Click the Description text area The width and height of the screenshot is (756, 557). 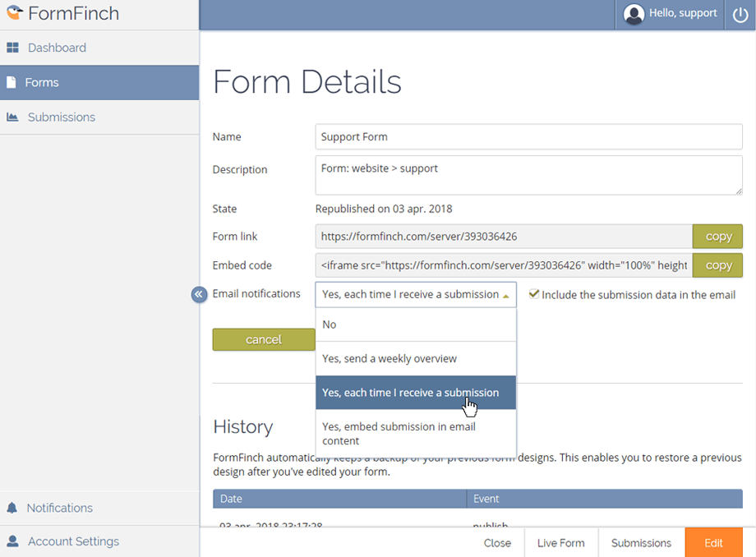[x=528, y=175]
